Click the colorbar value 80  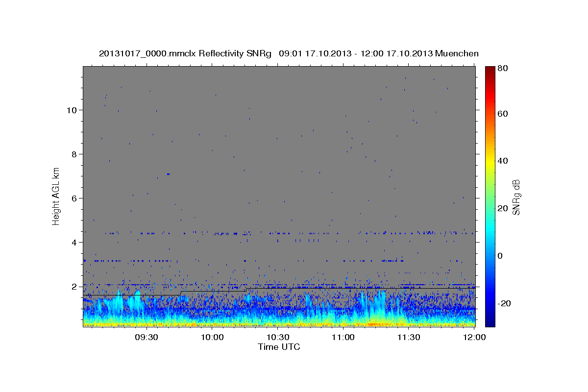(x=503, y=69)
